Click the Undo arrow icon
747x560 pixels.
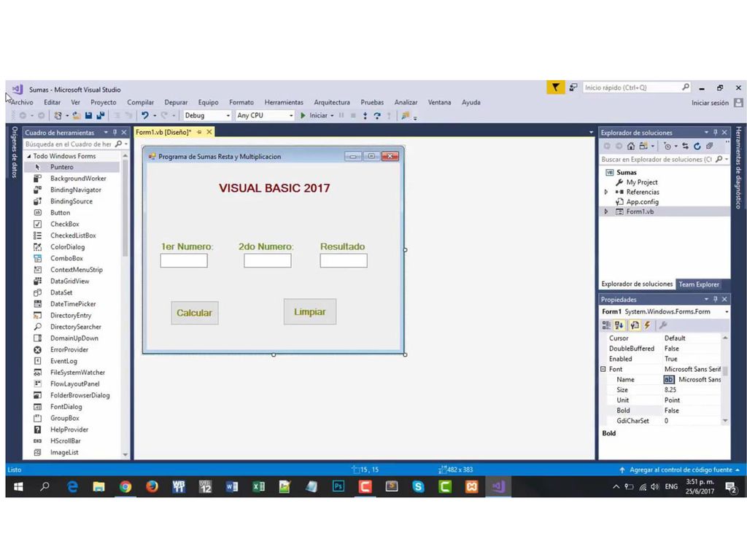[x=145, y=115]
